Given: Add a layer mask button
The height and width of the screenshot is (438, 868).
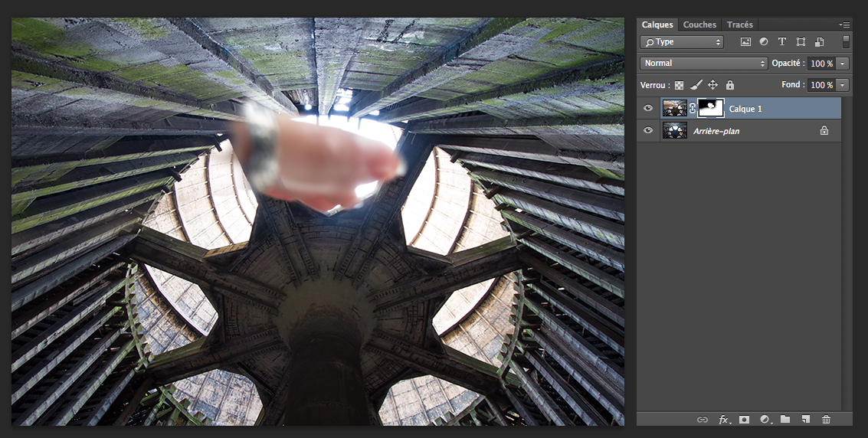Looking at the screenshot, I should 745,420.
